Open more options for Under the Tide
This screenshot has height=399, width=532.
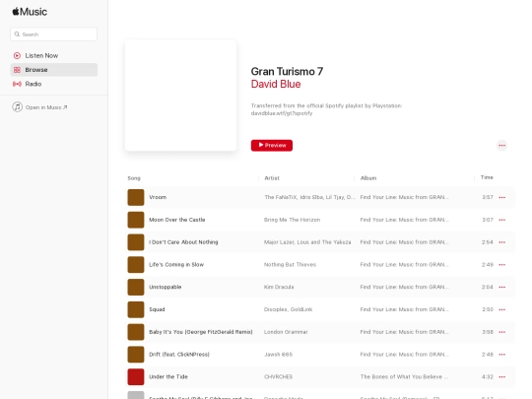tap(501, 376)
